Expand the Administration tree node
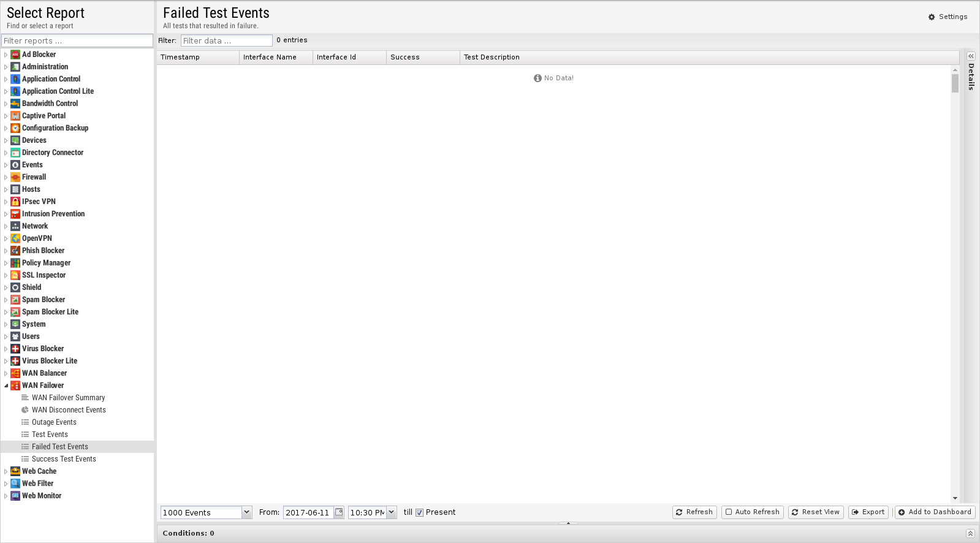 (x=6, y=67)
